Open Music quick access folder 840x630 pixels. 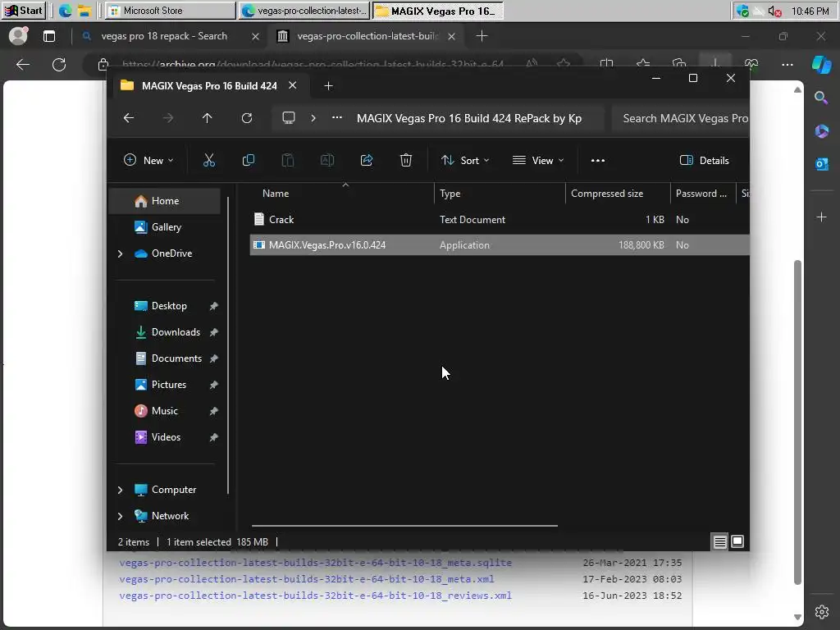(164, 411)
